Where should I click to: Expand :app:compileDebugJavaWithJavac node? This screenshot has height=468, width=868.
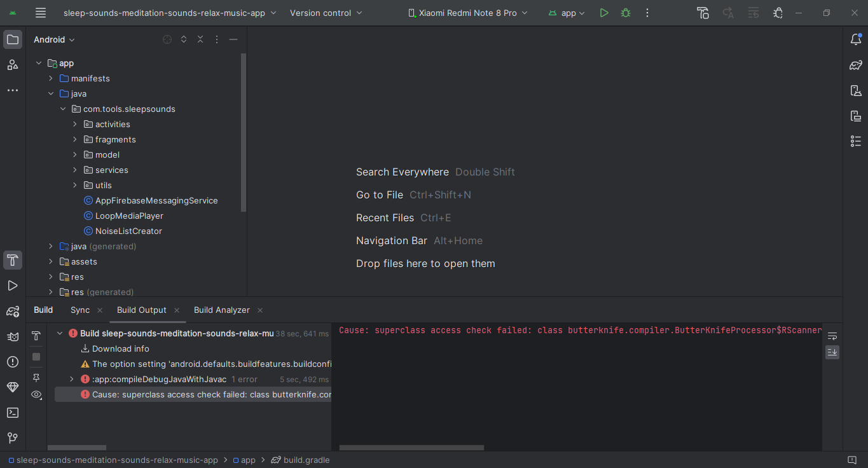point(71,379)
